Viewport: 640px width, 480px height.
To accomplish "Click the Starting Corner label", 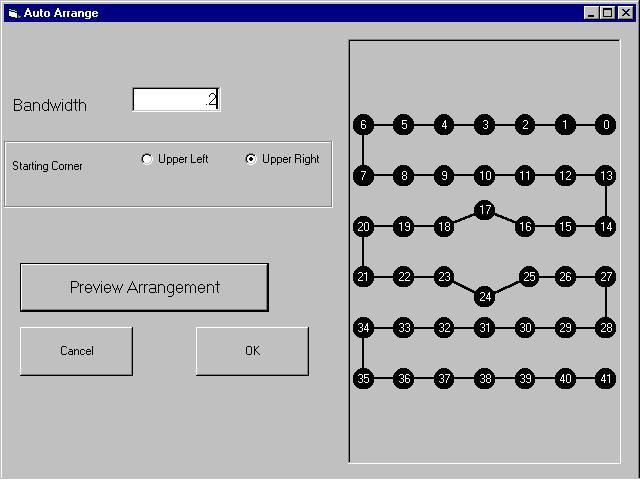I will point(47,166).
